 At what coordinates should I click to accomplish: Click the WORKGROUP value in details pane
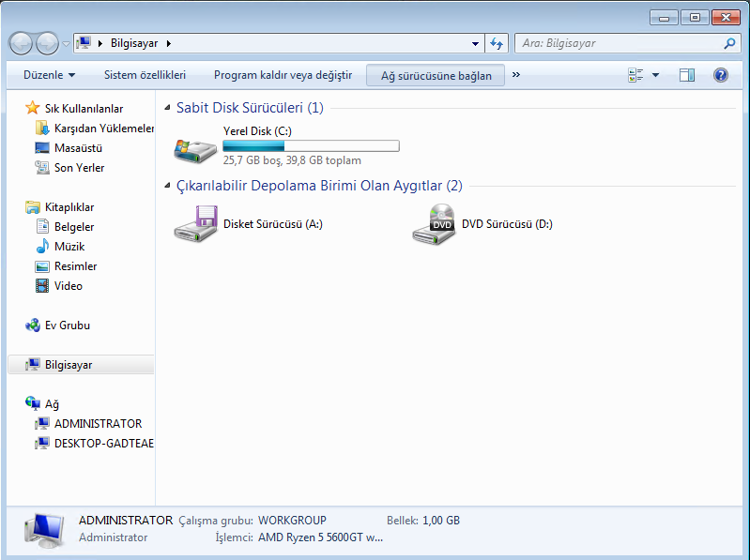pyautogui.click(x=292, y=521)
